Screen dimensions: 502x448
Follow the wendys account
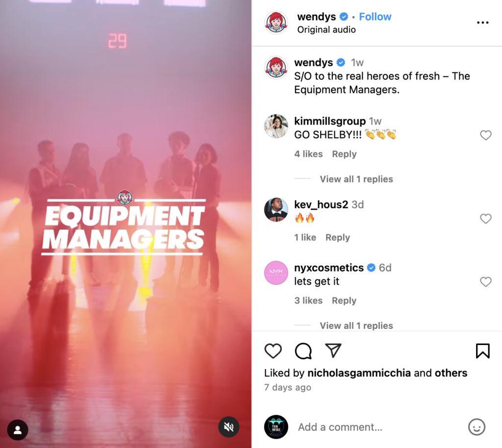pyautogui.click(x=375, y=17)
